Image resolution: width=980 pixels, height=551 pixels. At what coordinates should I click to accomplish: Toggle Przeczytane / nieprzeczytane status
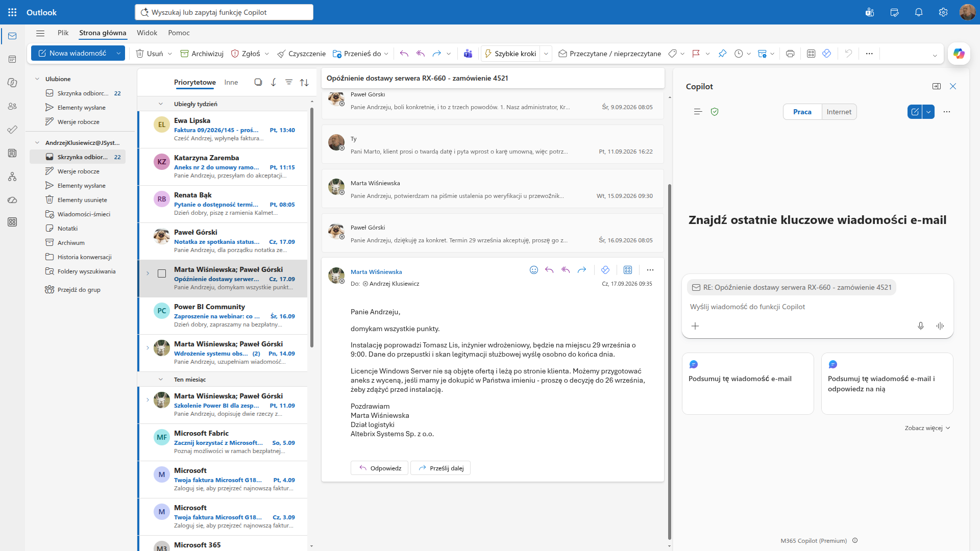pos(609,54)
